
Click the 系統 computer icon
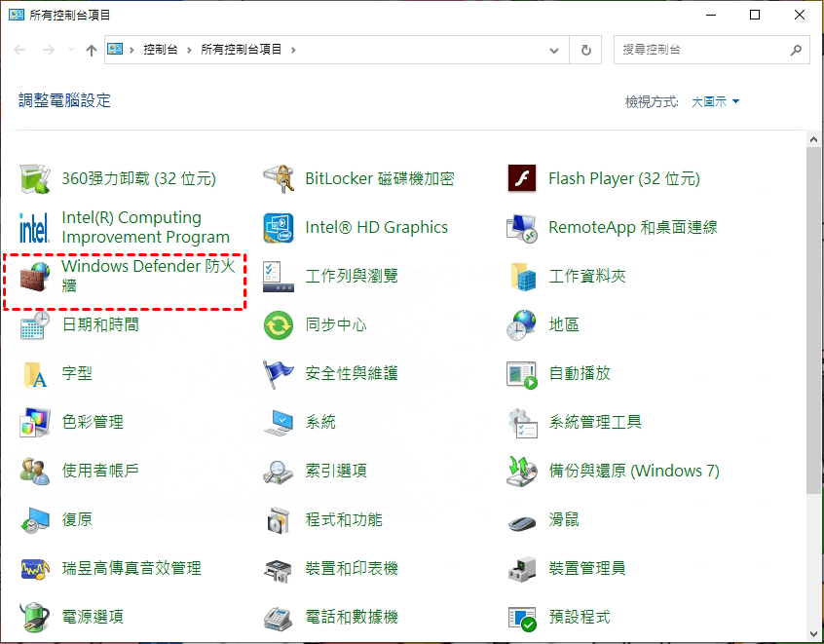point(279,422)
